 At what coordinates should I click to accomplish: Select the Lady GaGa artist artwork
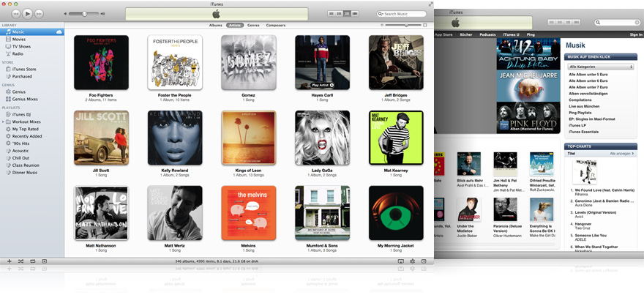coord(323,138)
